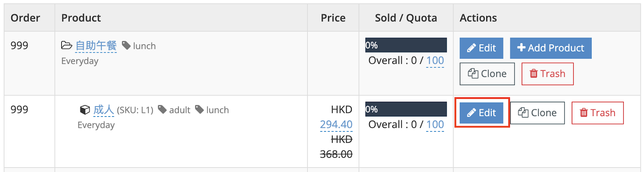Clone the 自助午餐 category

487,74
